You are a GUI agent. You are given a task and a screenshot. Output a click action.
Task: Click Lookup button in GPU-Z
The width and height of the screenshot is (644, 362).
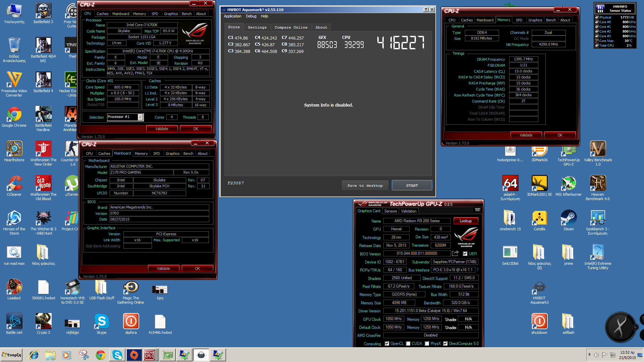466,221
